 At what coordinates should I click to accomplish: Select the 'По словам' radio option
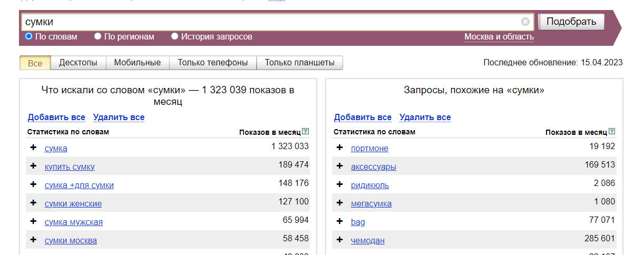[x=29, y=36]
